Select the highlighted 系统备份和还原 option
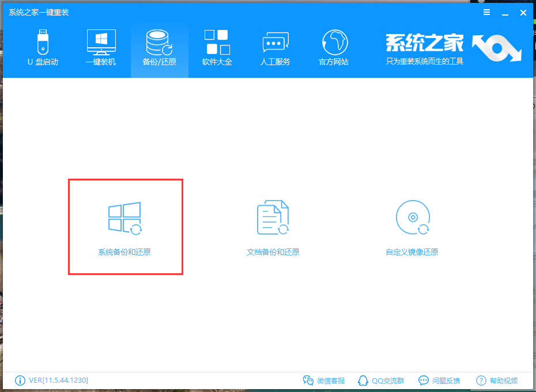Image resolution: width=536 pixels, height=392 pixels. coord(125,227)
